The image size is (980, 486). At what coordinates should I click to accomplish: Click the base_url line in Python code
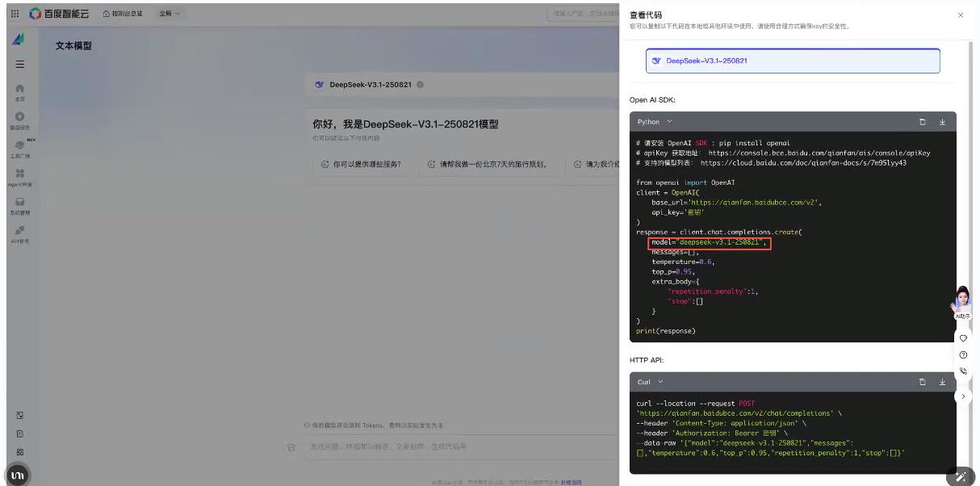pyautogui.click(x=736, y=202)
